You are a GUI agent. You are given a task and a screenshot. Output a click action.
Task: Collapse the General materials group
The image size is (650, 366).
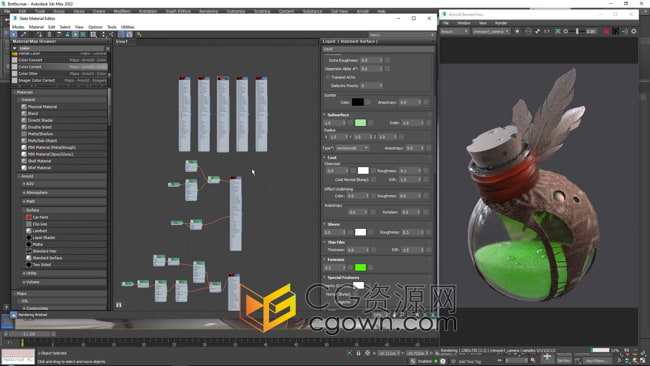click(x=19, y=100)
